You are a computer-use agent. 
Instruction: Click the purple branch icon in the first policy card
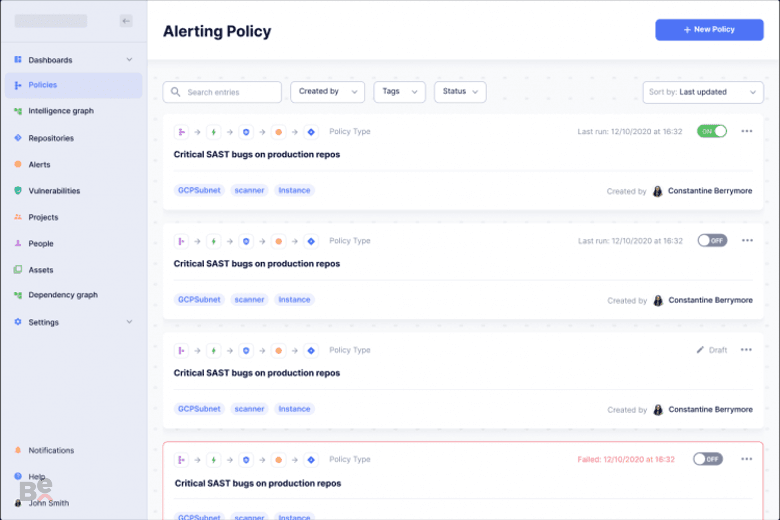pyautogui.click(x=181, y=132)
